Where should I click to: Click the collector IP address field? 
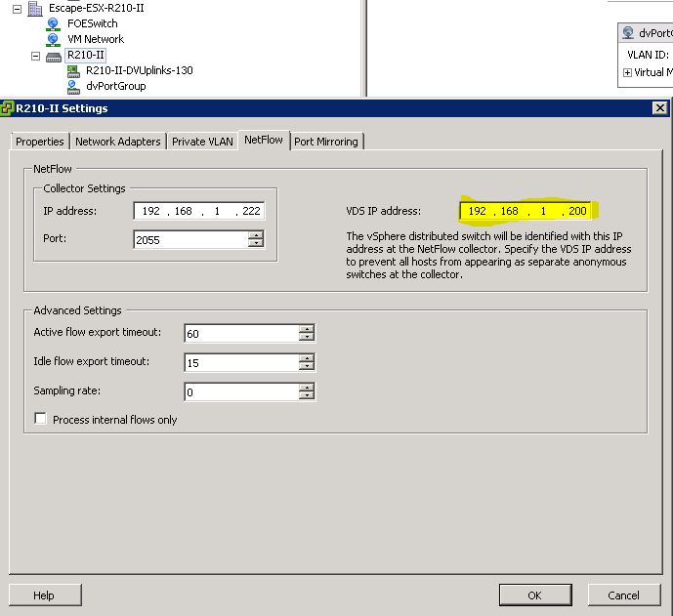click(199, 211)
